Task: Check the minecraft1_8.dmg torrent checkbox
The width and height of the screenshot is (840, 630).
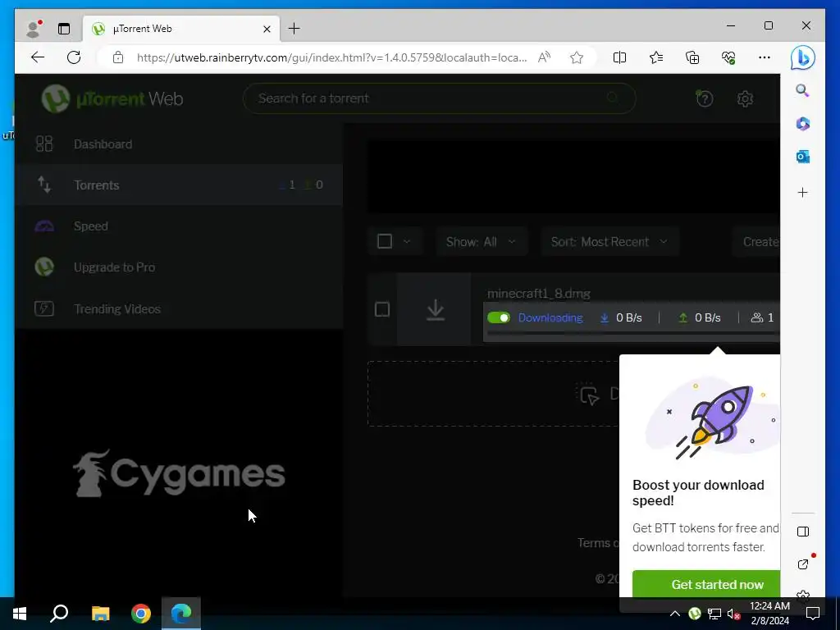Action: 382,309
